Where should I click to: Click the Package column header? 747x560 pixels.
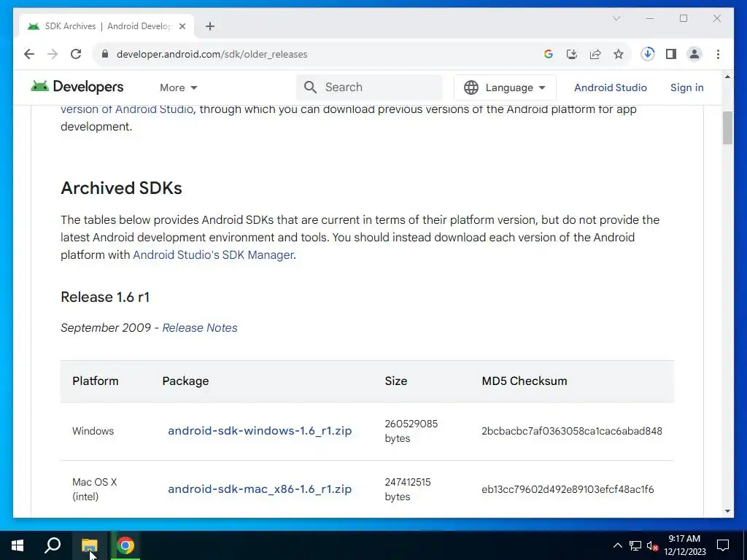pos(185,381)
